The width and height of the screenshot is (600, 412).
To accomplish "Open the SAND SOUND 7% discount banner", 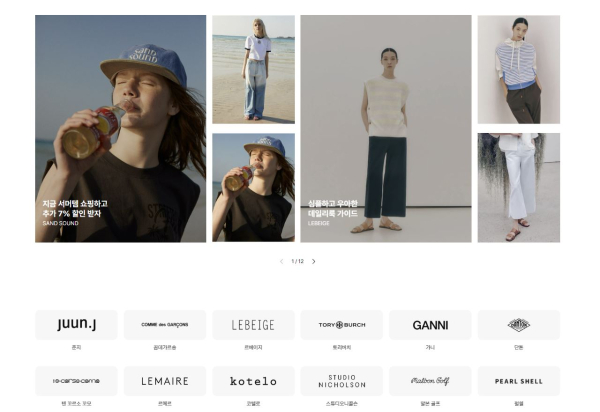I will [121, 129].
